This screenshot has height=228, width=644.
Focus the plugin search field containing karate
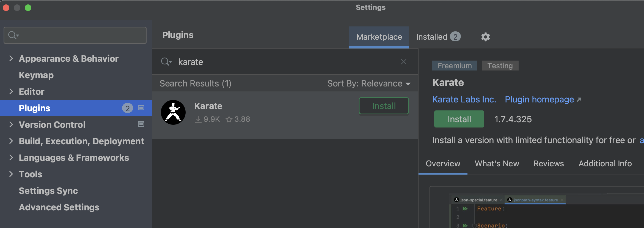tap(285, 62)
